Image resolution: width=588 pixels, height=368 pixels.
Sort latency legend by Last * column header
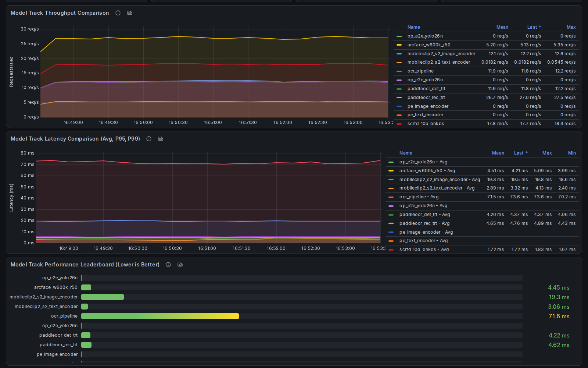[x=521, y=153]
